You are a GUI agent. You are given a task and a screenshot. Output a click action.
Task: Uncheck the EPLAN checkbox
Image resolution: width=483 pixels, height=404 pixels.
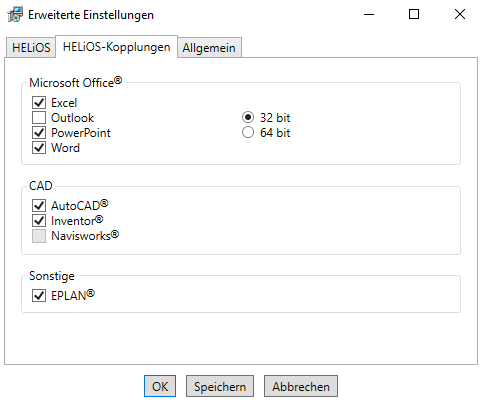[x=39, y=295]
